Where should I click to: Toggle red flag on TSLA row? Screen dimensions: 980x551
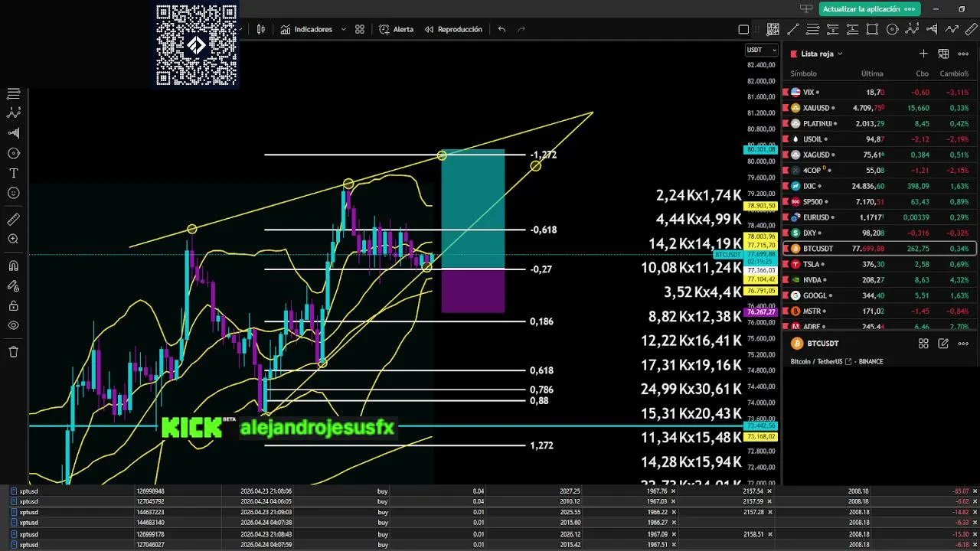pos(786,264)
